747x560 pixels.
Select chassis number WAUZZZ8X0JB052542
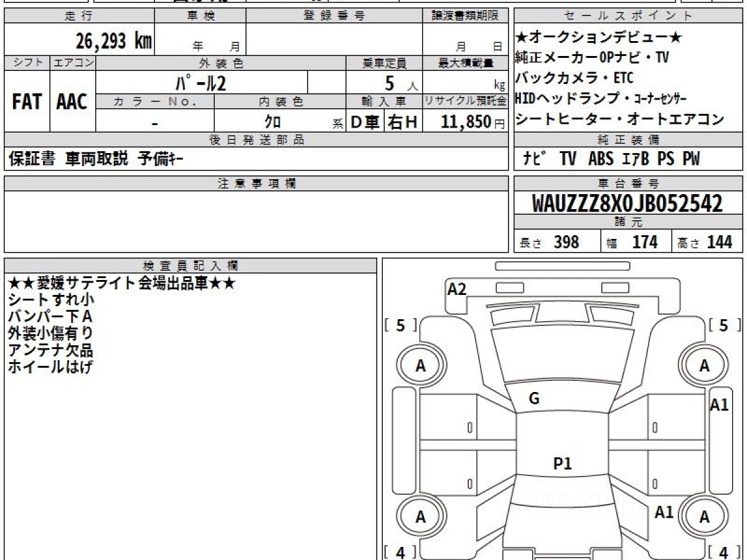pyautogui.click(x=627, y=203)
